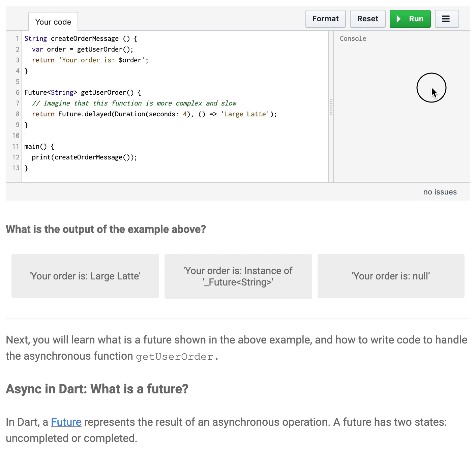Click line number 1 in the gutter
The height and width of the screenshot is (451, 476).
[17, 39]
